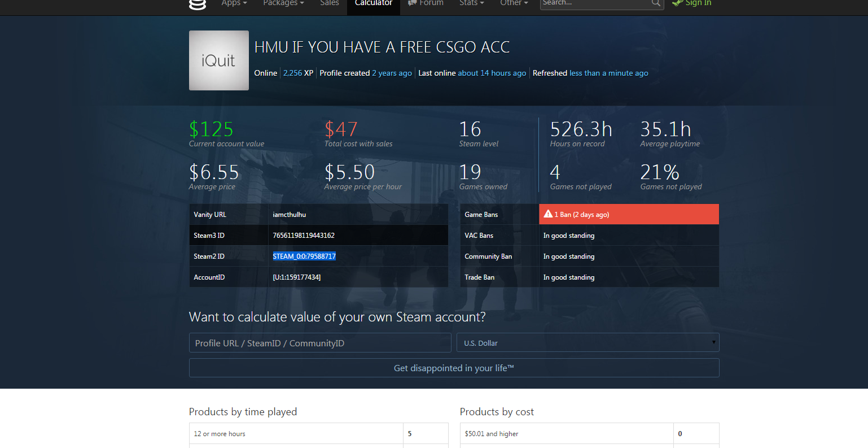Open the Forum link
This screenshot has height=448, width=868.
(x=426, y=3)
